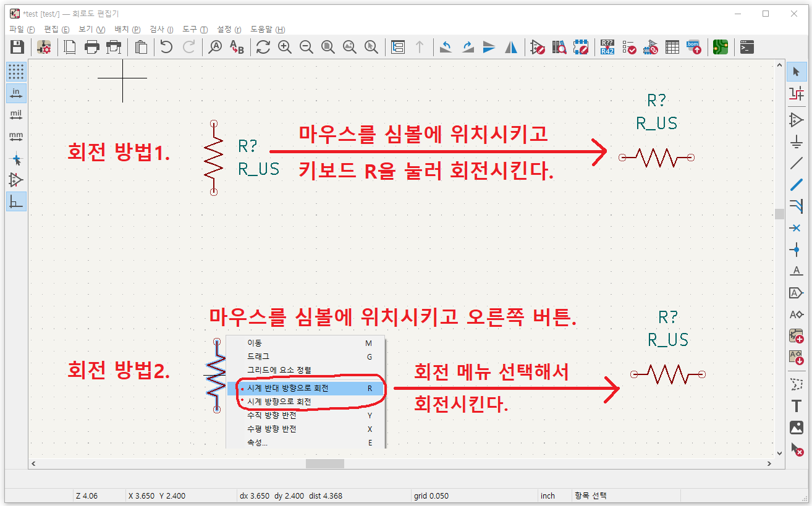Screen dimensions: 812x506
Task: Open page settings in the top toolbar
Action: 70,47
